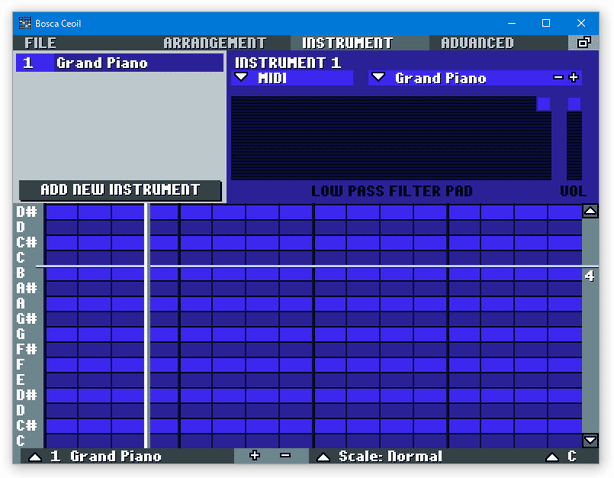Viewport: 614px width, 478px height.
Task: Maximize the Bosca Ceoil window
Action: pyautogui.click(x=546, y=23)
